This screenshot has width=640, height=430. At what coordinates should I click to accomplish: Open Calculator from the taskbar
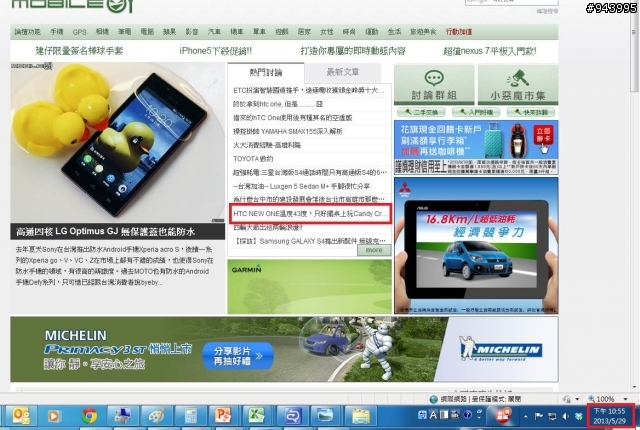[x=190, y=416]
